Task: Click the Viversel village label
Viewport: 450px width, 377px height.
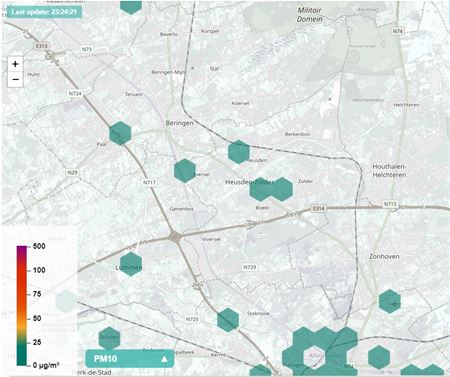Action: pyautogui.click(x=211, y=239)
